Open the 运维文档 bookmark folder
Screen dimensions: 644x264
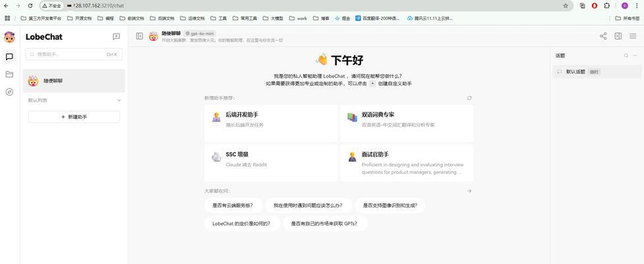click(192, 18)
